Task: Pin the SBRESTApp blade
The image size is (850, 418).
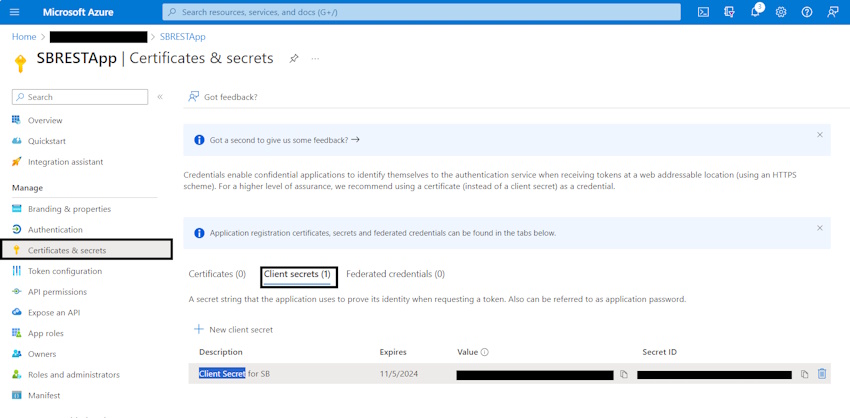Action: click(294, 58)
